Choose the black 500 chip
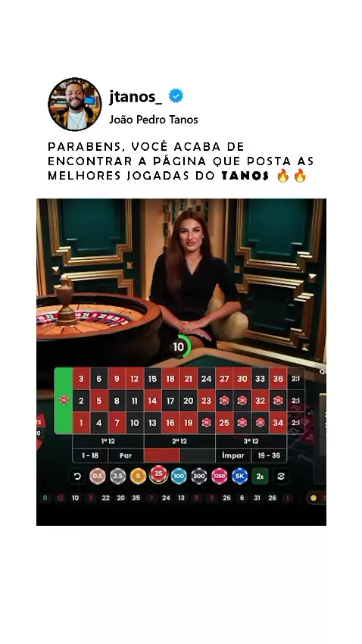 [199, 476]
